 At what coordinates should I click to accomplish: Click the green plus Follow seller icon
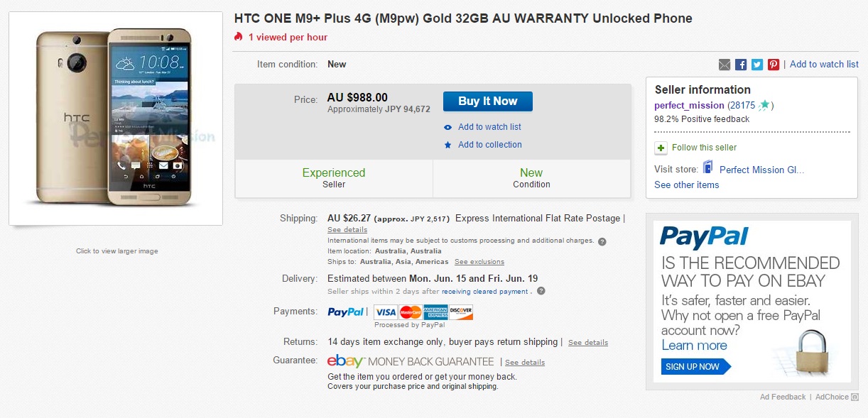click(661, 148)
